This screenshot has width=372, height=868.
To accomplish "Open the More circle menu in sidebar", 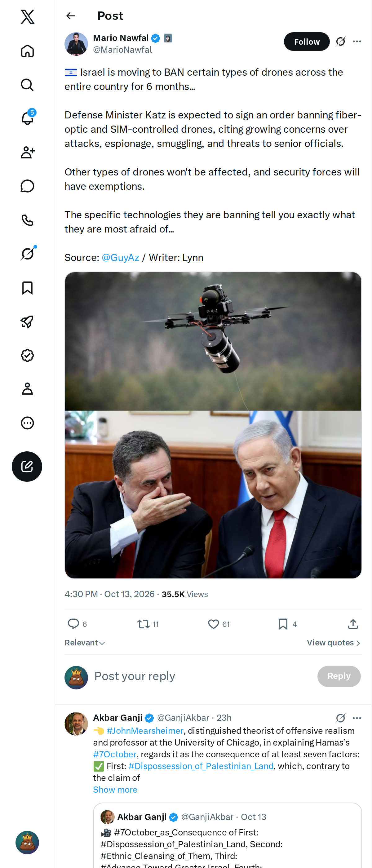I will (x=27, y=423).
